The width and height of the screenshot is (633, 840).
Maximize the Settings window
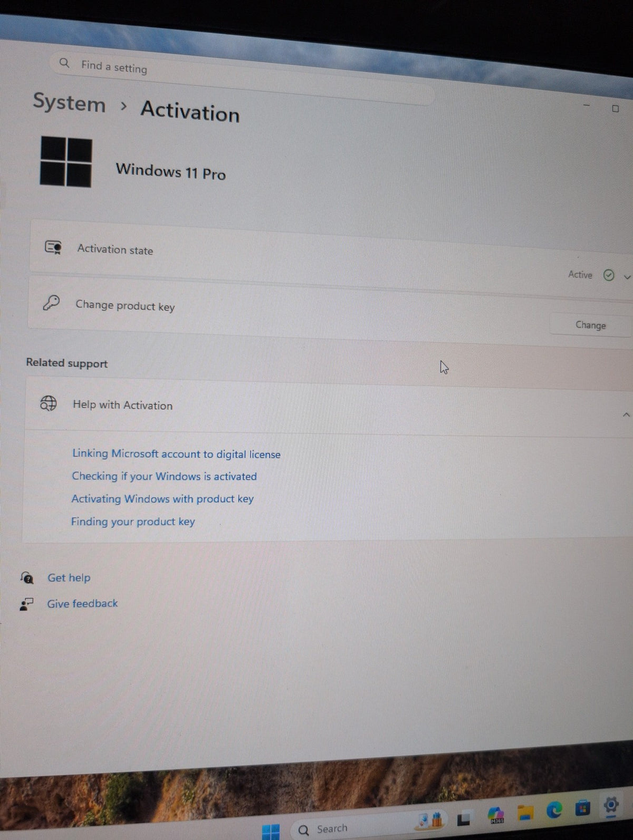(x=615, y=108)
